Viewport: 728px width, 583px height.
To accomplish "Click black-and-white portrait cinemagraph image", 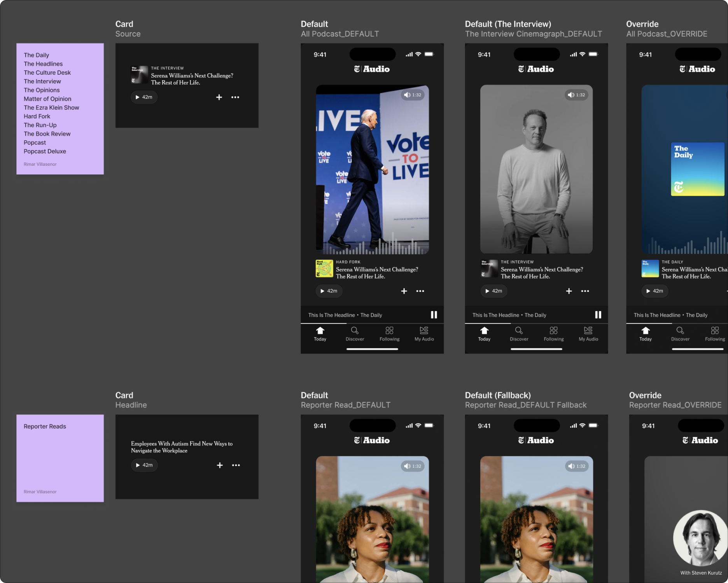I will (x=537, y=169).
